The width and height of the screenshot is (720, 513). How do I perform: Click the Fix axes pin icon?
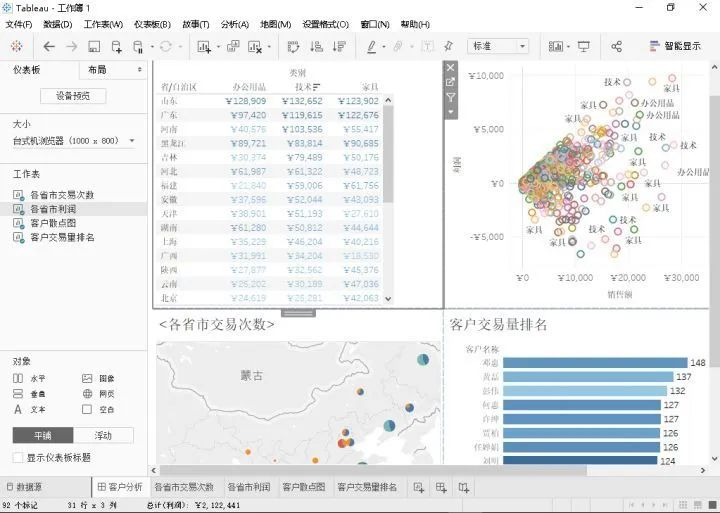(449, 46)
